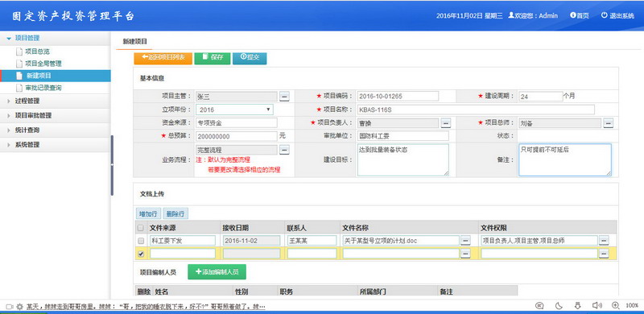Click empty 文件来源 field in yellow row
Viewport: 644px width, 314px height.
183,254
